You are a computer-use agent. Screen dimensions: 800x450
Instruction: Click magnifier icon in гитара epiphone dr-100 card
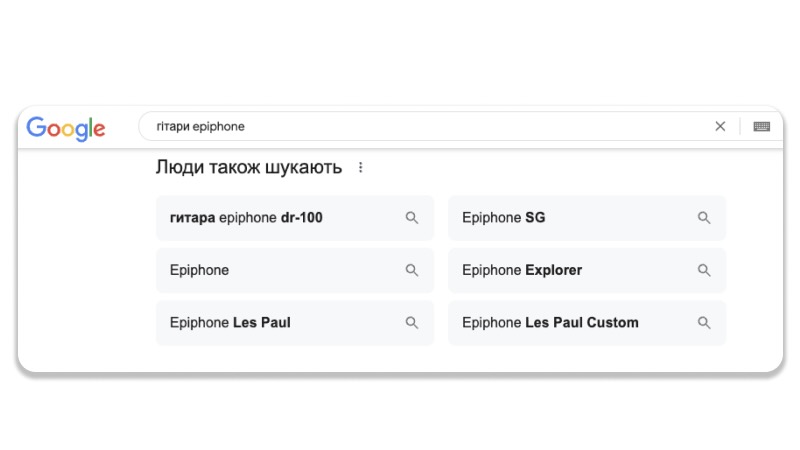tap(412, 218)
